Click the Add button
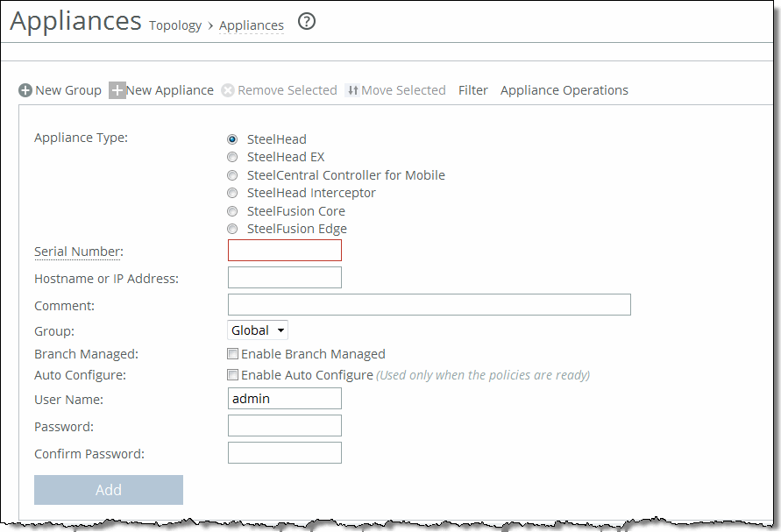 click(x=109, y=490)
